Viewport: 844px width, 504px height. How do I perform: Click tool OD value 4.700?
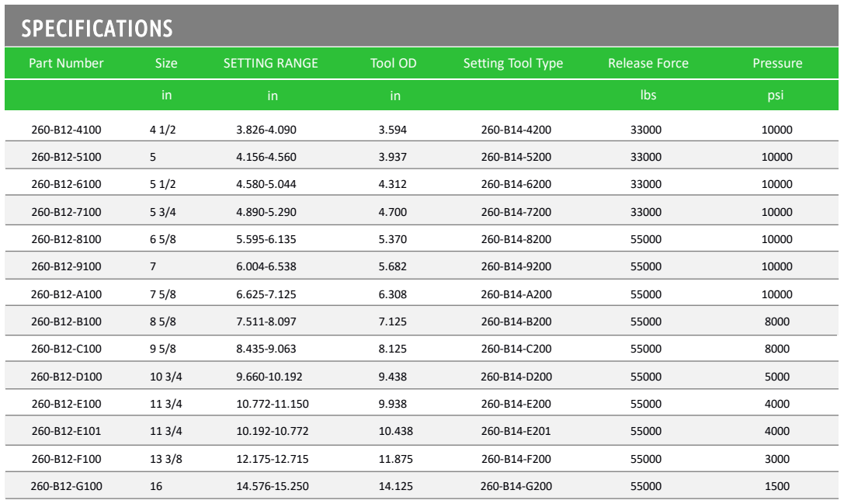click(392, 212)
